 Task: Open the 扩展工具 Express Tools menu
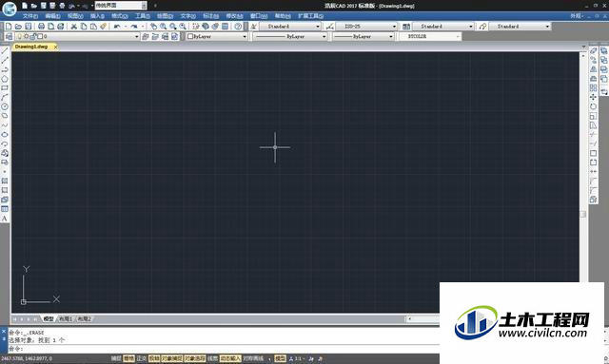[x=311, y=16]
